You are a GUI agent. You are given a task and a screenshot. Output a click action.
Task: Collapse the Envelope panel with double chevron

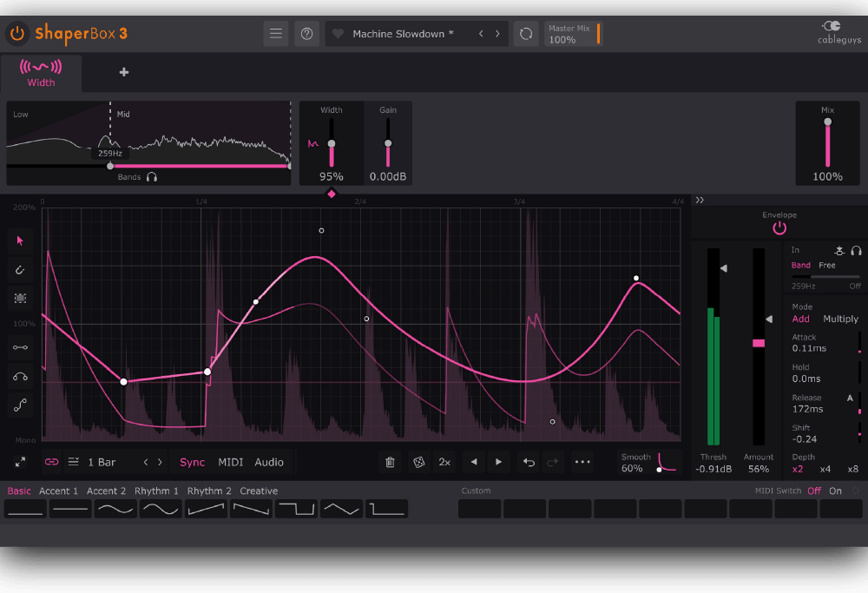click(x=700, y=201)
